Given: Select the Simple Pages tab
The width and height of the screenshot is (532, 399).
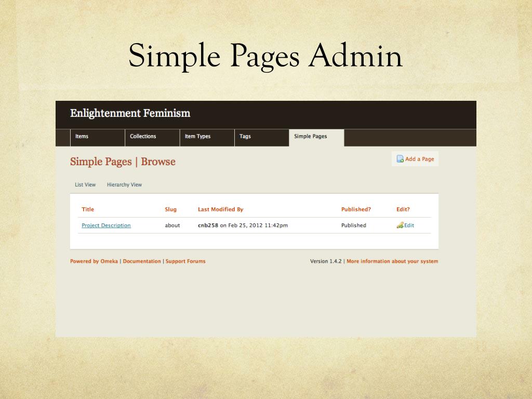Looking at the screenshot, I should 316,137.
